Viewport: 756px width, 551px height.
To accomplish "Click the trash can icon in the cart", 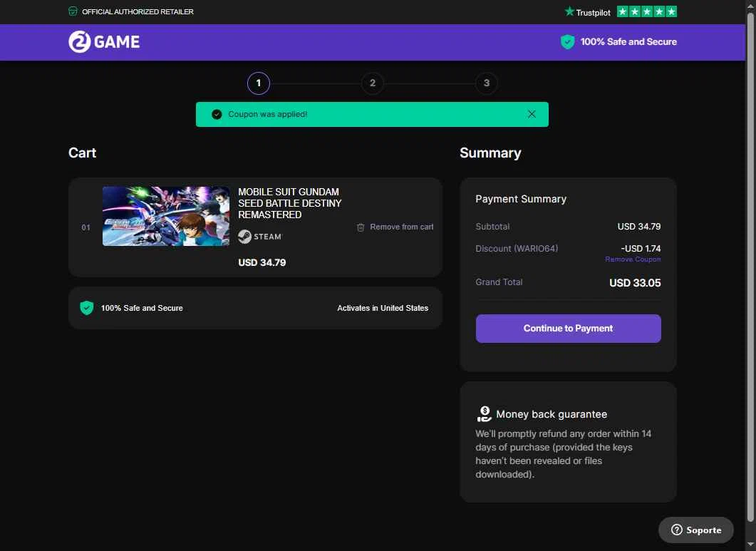I will click(361, 227).
